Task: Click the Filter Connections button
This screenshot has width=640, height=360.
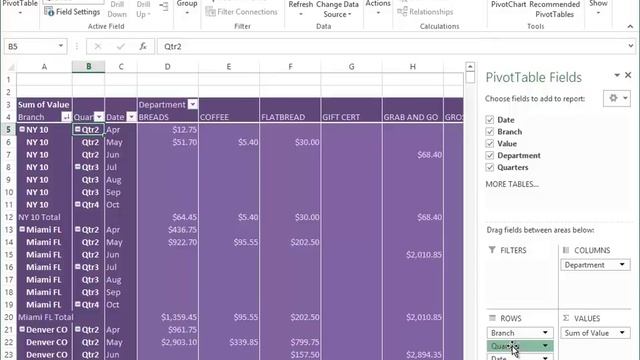Action: tap(242, 12)
